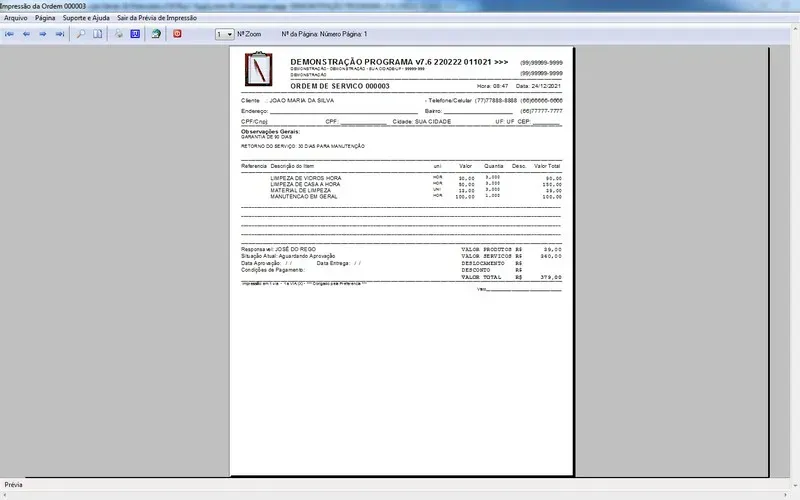Viewport: 800px width, 500px height.
Task: Open the Página menu
Action: pyautogui.click(x=45, y=18)
